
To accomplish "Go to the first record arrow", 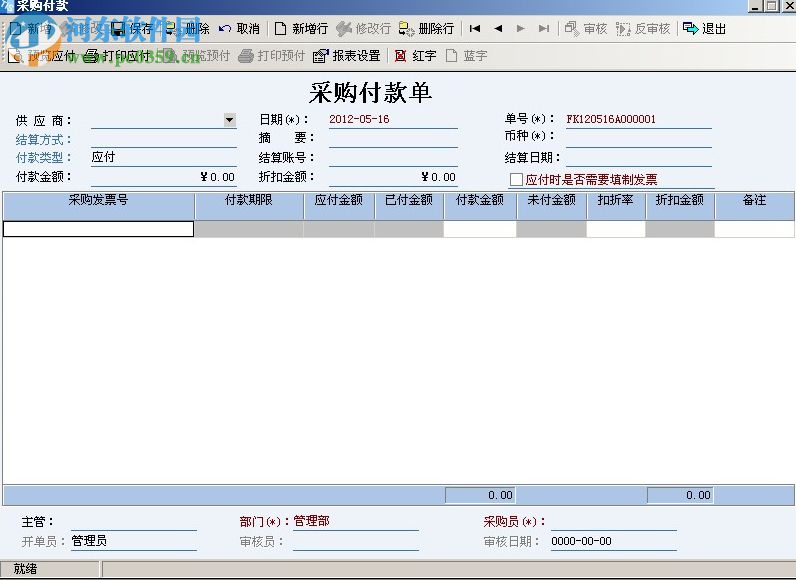I will coord(475,28).
